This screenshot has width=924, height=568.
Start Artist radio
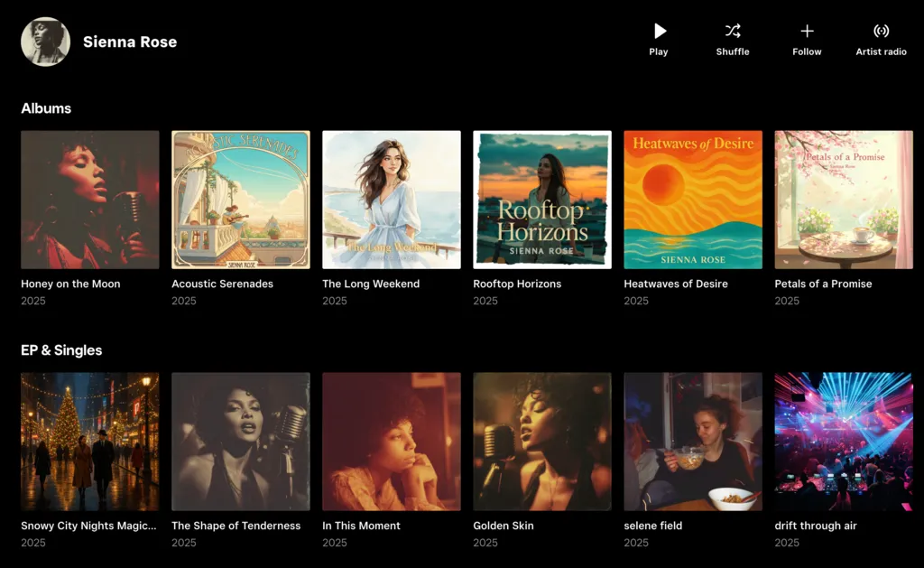click(x=881, y=32)
